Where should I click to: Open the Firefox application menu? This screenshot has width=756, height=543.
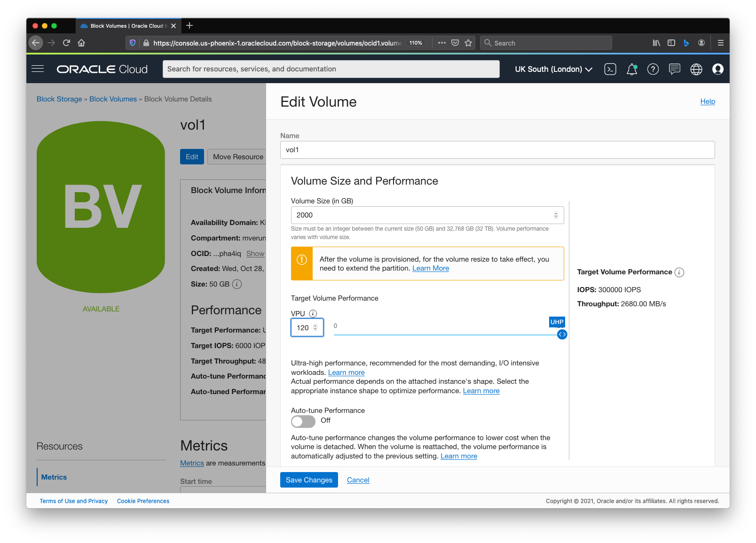pos(720,43)
